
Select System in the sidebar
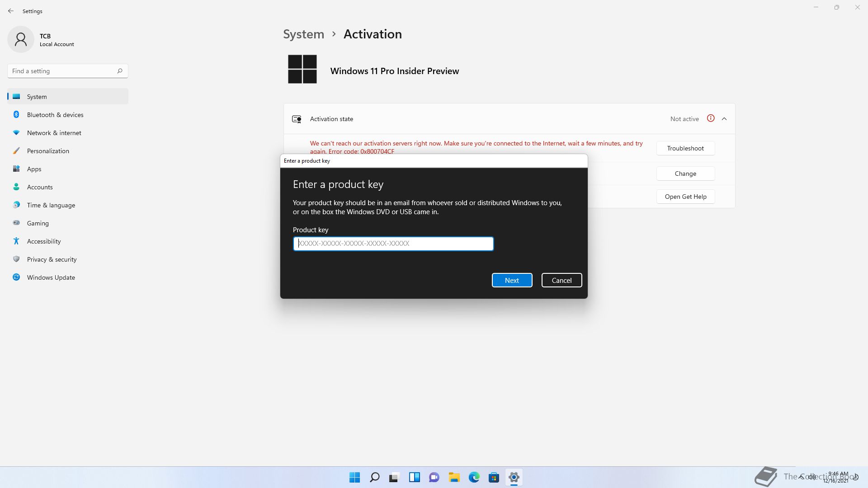click(x=68, y=97)
